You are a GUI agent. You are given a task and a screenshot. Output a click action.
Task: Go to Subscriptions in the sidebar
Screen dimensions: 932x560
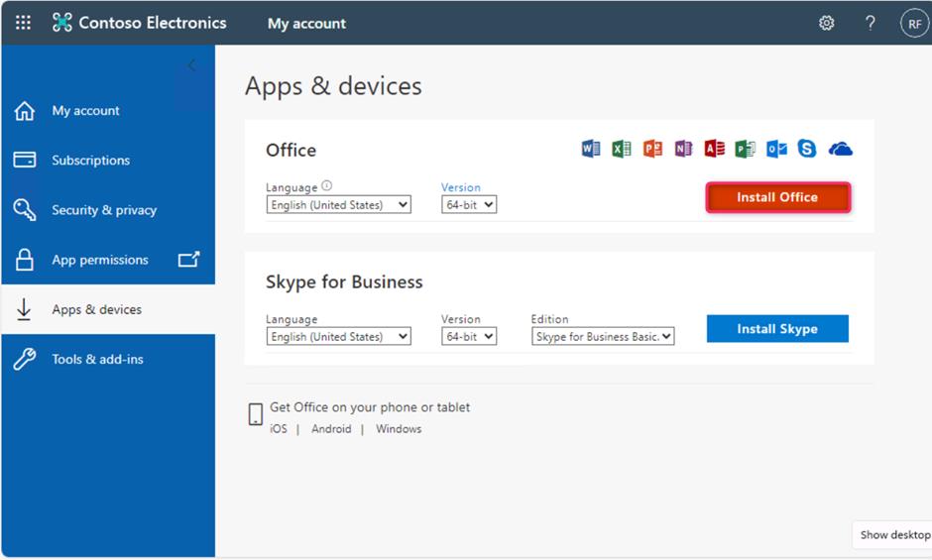(90, 161)
